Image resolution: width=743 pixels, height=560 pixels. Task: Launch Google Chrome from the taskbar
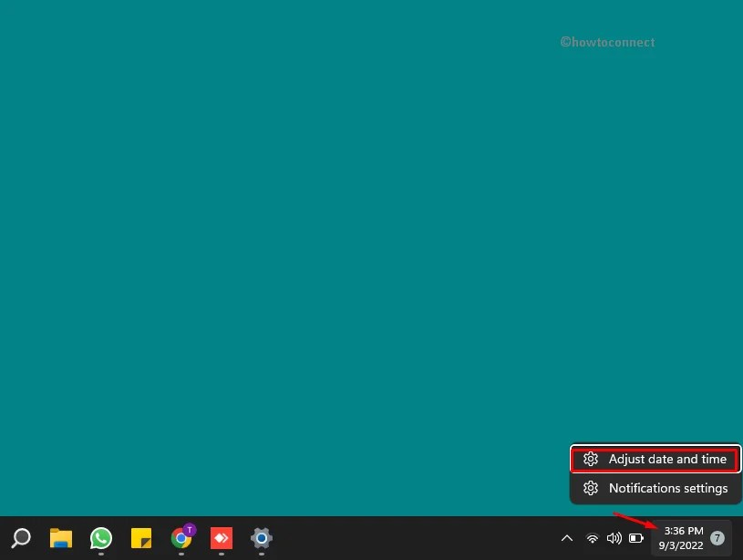[x=181, y=538]
